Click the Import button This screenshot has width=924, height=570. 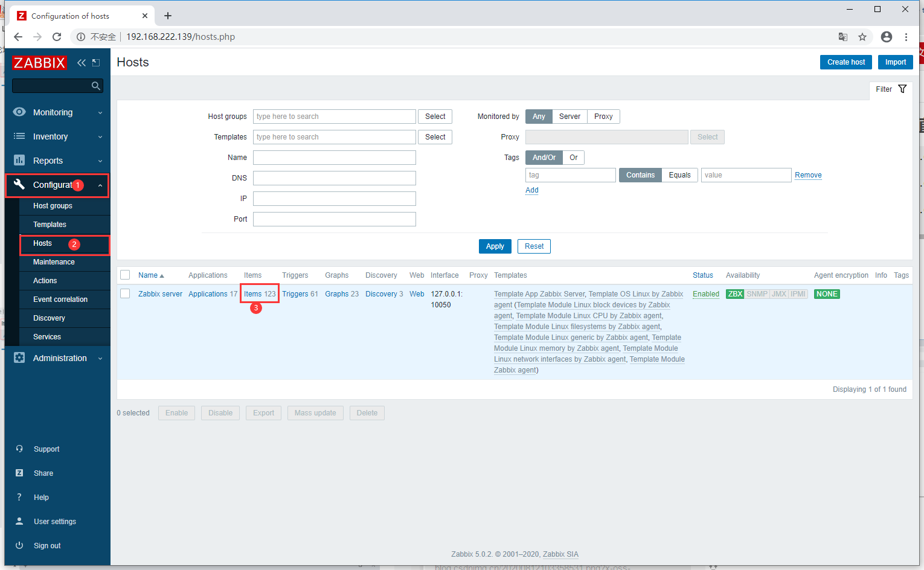896,62
